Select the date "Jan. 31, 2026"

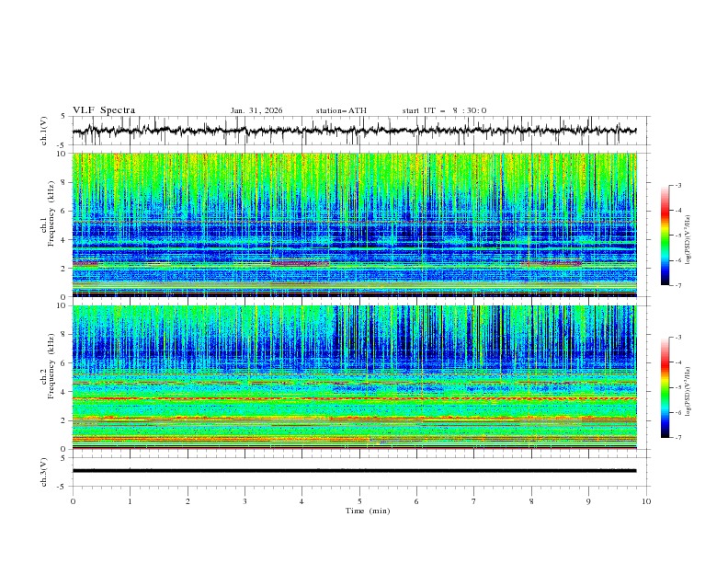pos(256,110)
